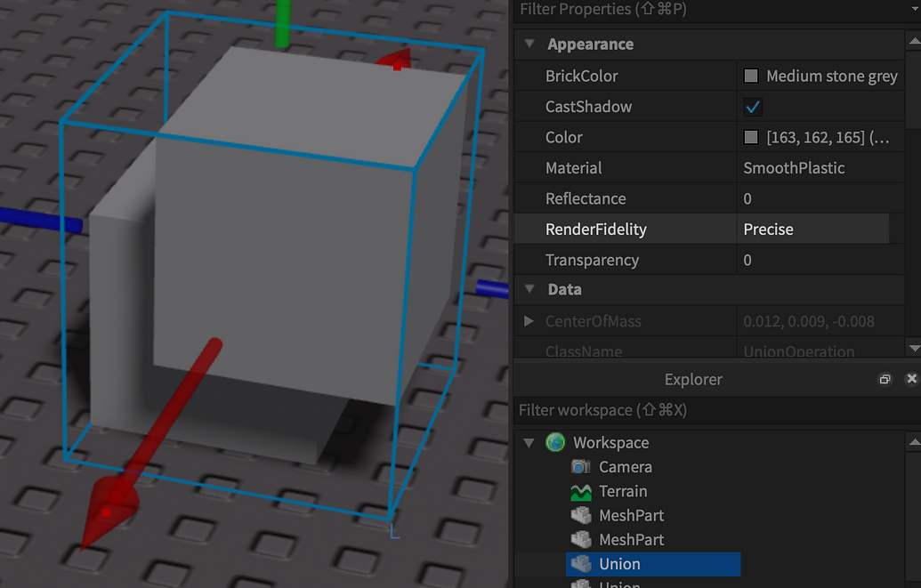This screenshot has height=588, width=921.
Task: Click the first MeshPart brick icon
Action: [x=579, y=515]
